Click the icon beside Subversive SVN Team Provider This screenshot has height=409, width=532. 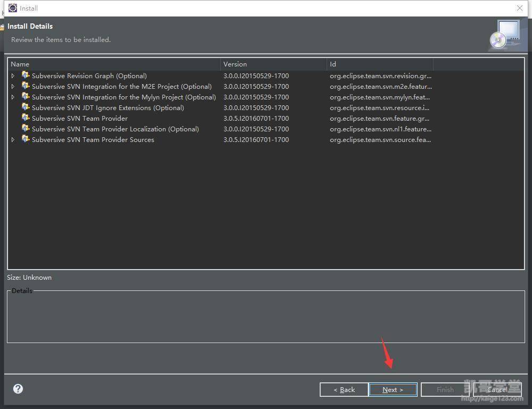pos(26,118)
